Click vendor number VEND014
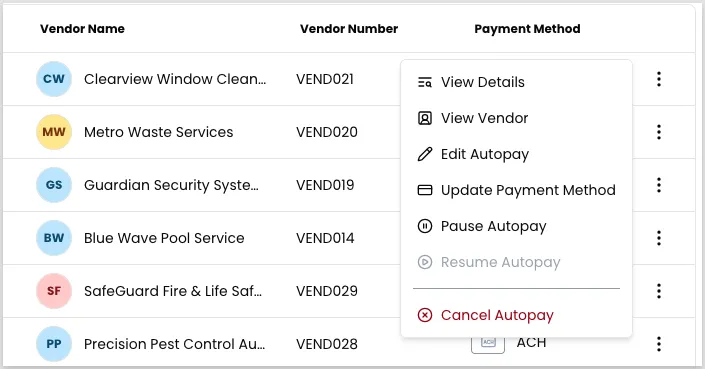The height and width of the screenshot is (369, 705). coord(325,238)
